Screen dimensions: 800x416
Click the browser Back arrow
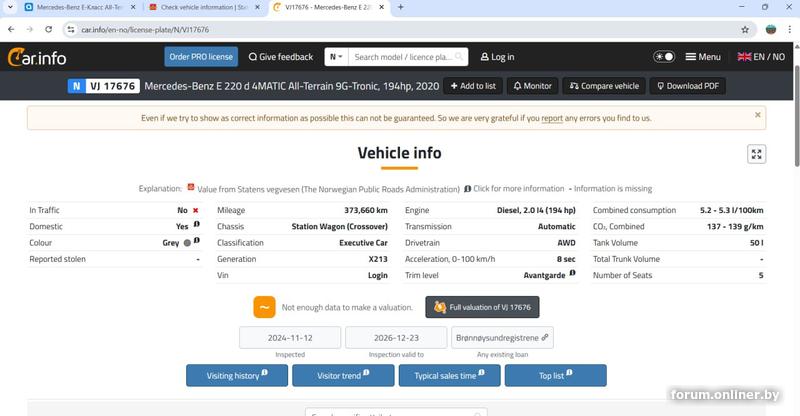(x=11, y=30)
